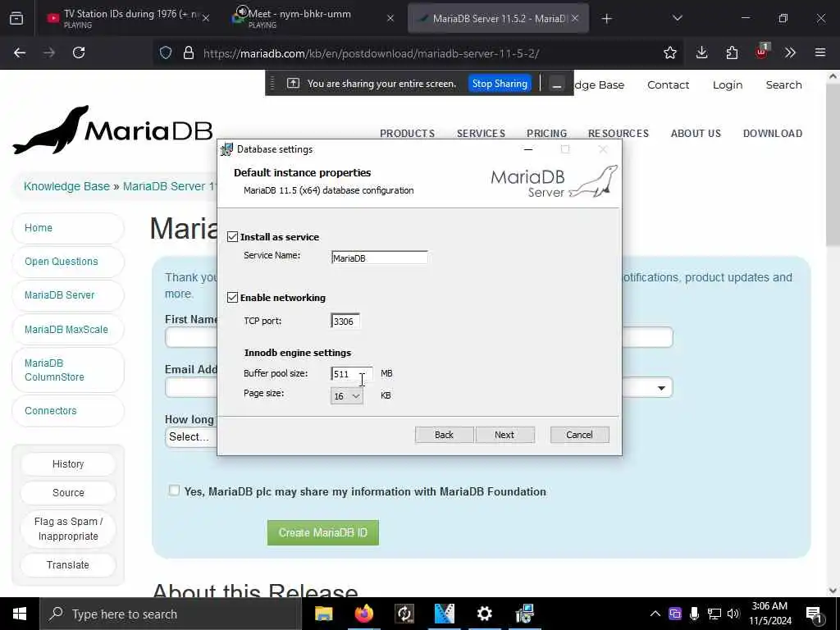The image size is (840, 630).
Task: Open Search in top navigation
Action: (x=783, y=84)
